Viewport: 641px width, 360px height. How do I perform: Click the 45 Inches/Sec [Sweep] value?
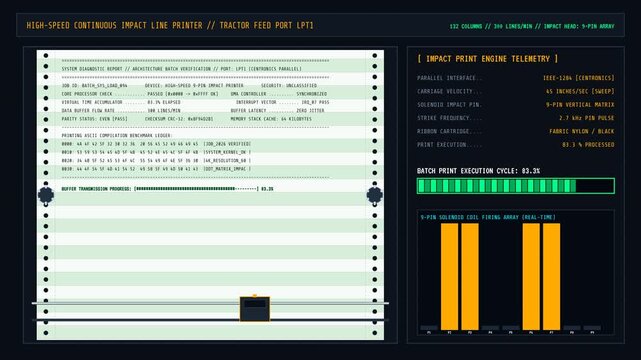pyautogui.click(x=580, y=92)
